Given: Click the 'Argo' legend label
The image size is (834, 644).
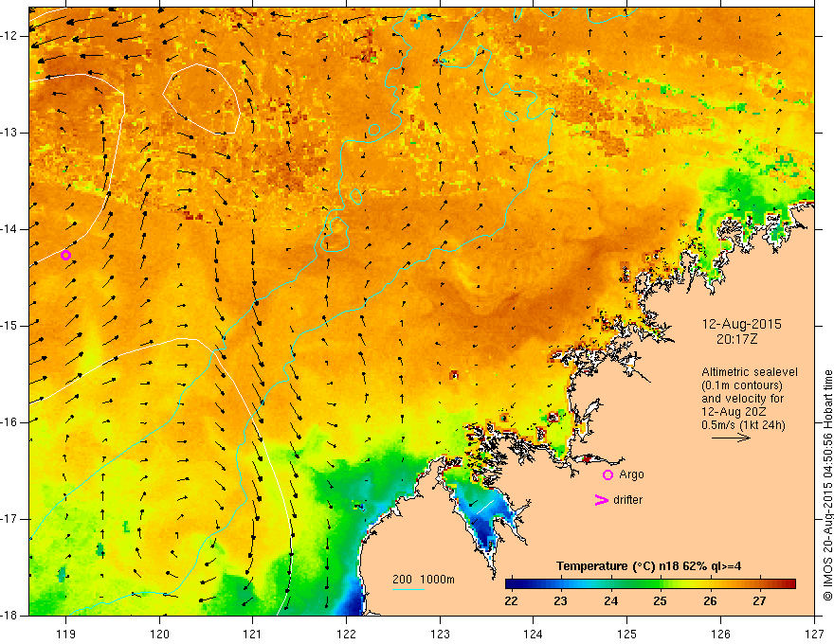Looking at the screenshot, I should coord(631,474).
